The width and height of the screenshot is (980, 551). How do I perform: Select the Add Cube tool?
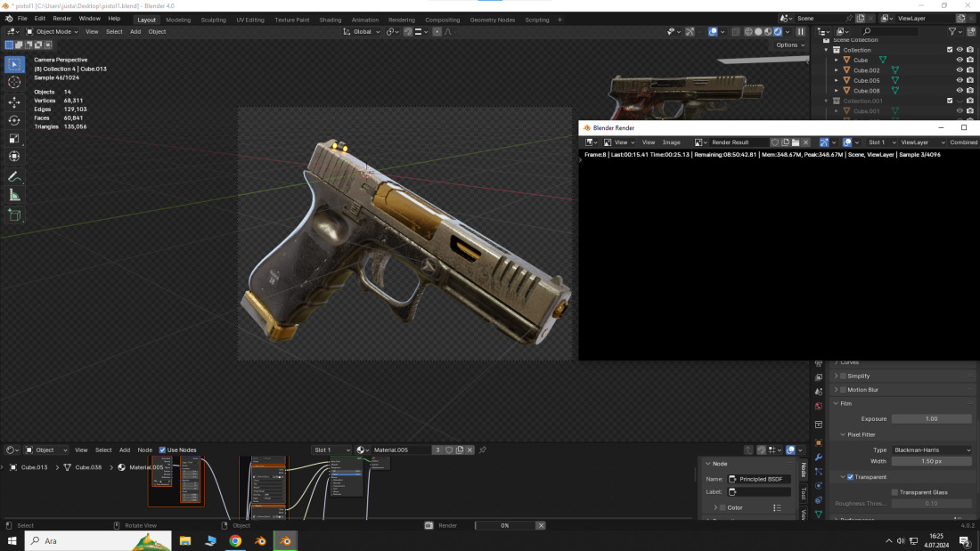14,215
